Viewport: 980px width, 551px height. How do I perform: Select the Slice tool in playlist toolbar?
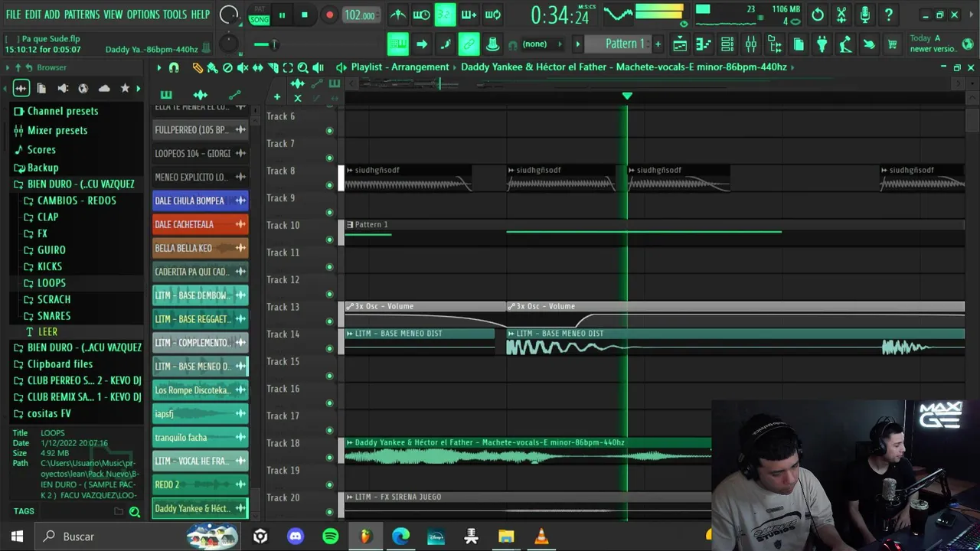click(x=273, y=67)
